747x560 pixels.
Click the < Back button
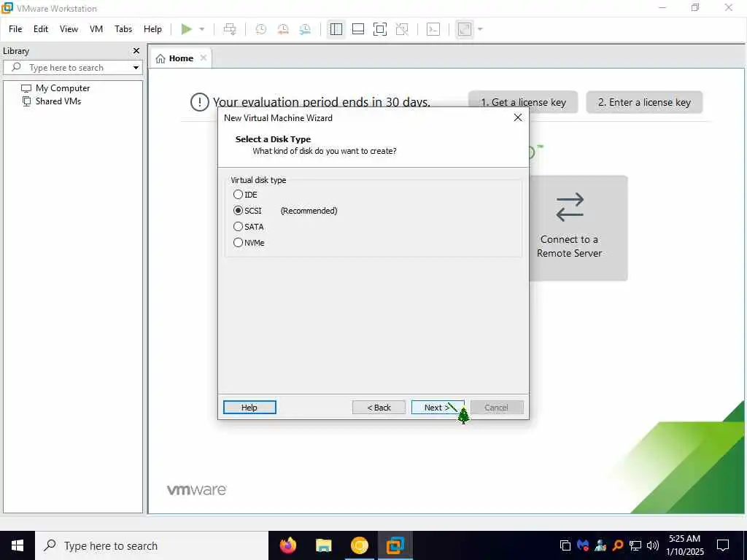(x=379, y=407)
